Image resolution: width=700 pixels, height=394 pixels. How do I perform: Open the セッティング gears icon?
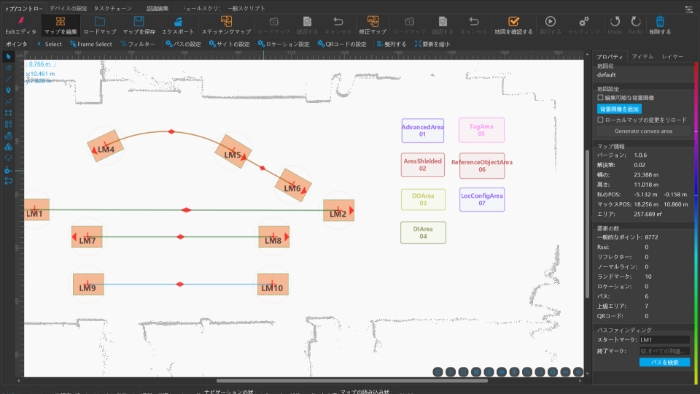(584, 21)
